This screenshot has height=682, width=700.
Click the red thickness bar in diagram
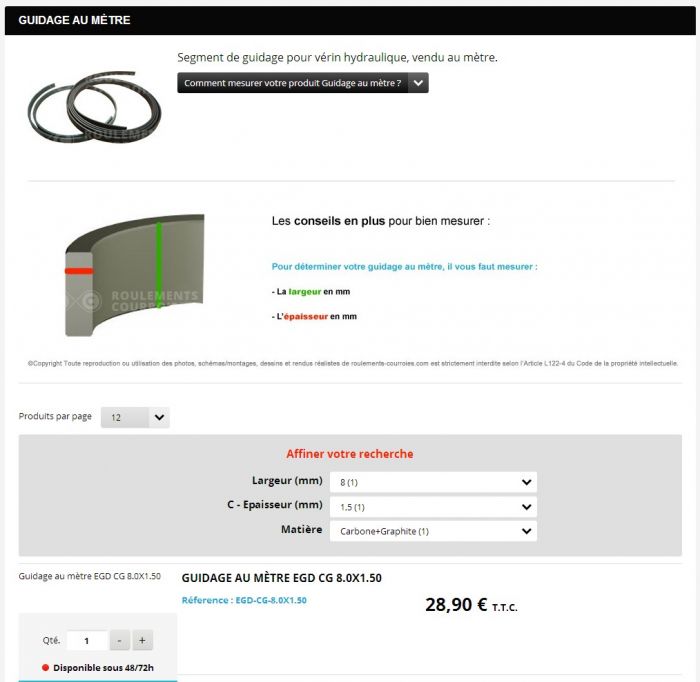[x=78, y=271]
